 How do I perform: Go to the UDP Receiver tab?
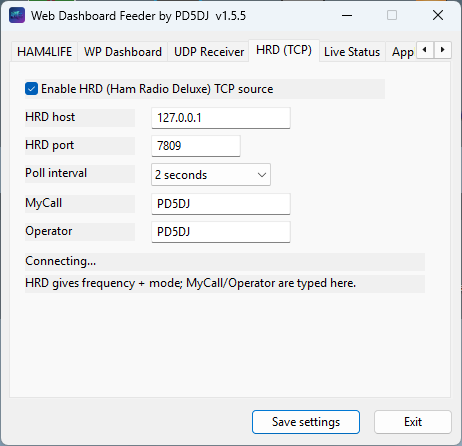(x=209, y=52)
